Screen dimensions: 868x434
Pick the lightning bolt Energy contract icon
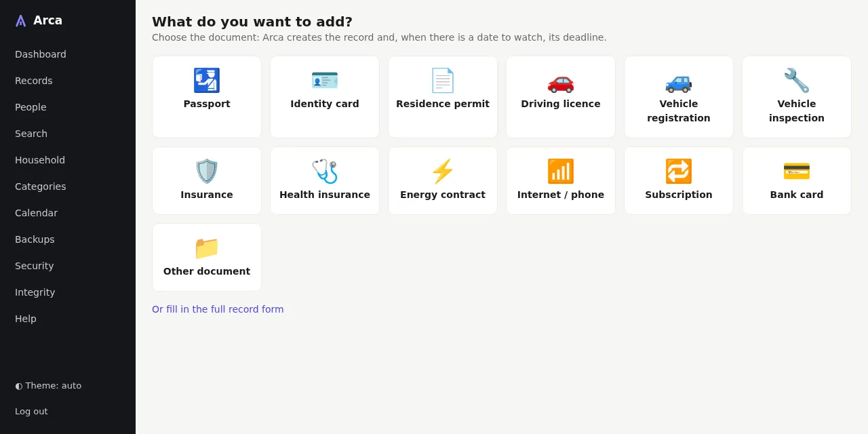(x=443, y=172)
